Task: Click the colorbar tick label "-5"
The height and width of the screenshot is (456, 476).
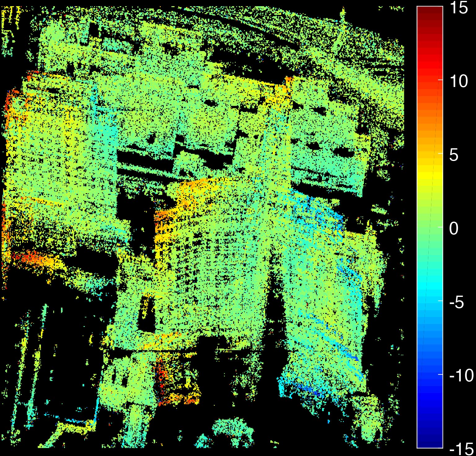Action: (457, 302)
